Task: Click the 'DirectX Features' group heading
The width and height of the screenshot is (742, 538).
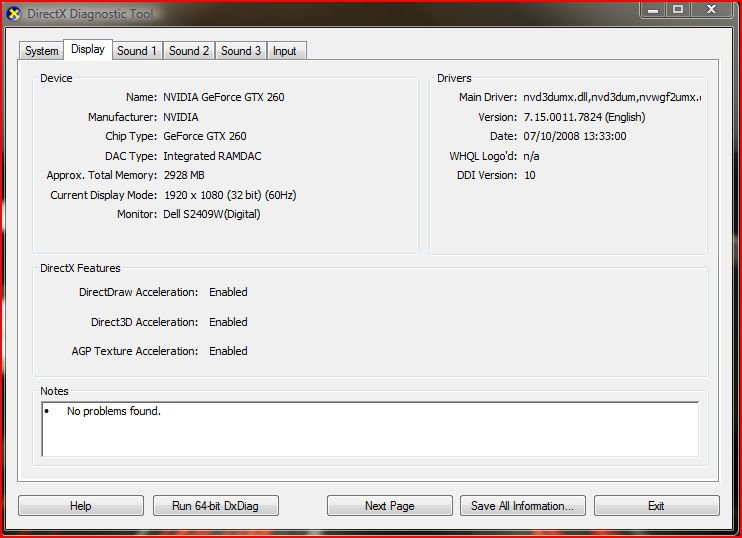Action: (80, 268)
